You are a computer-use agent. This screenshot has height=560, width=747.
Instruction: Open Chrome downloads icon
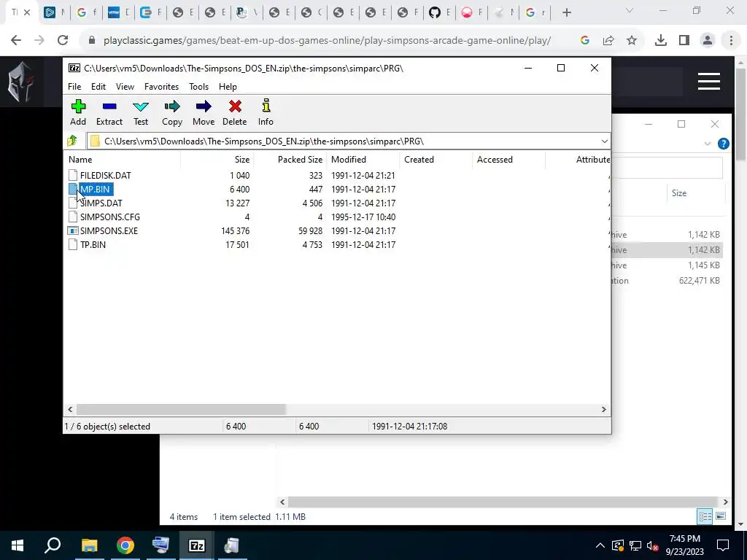pos(660,41)
